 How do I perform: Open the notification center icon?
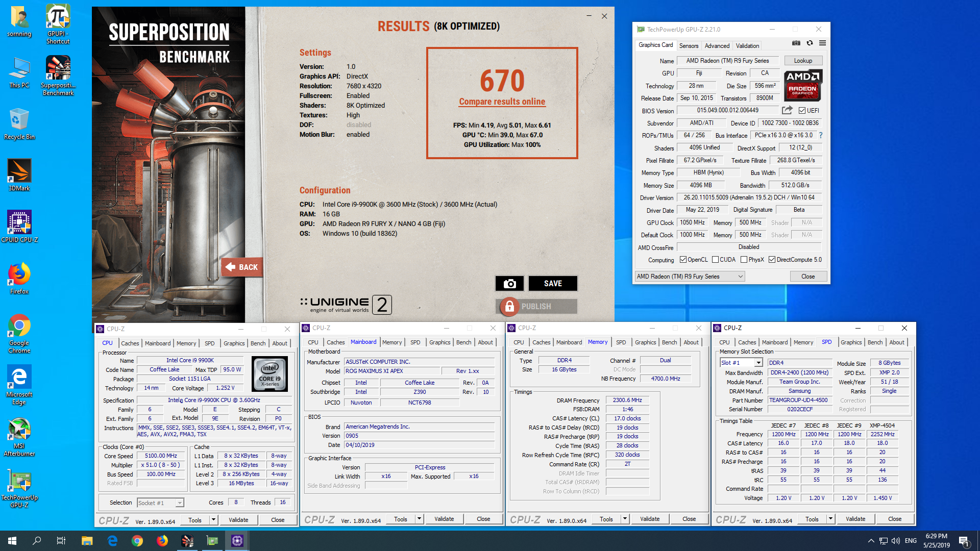coord(964,541)
